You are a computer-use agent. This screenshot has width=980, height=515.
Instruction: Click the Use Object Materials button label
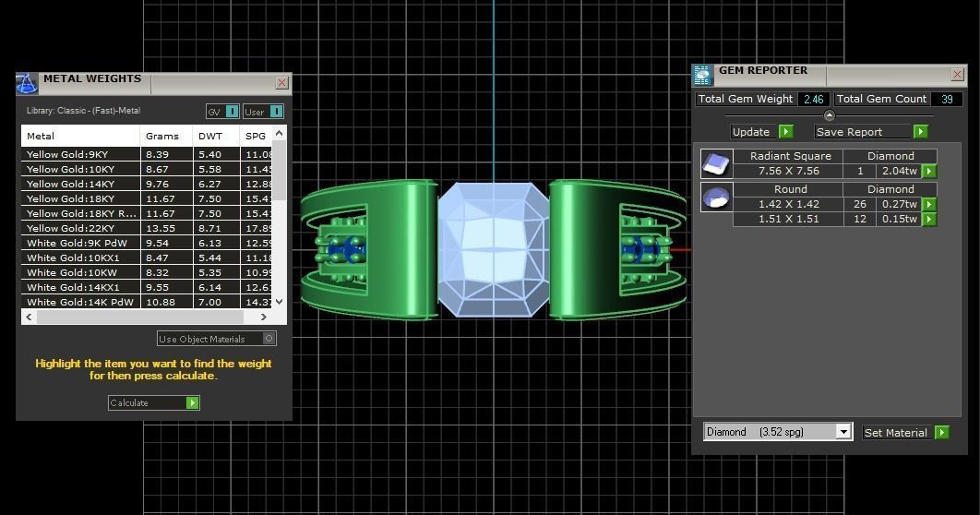coord(201,339)
